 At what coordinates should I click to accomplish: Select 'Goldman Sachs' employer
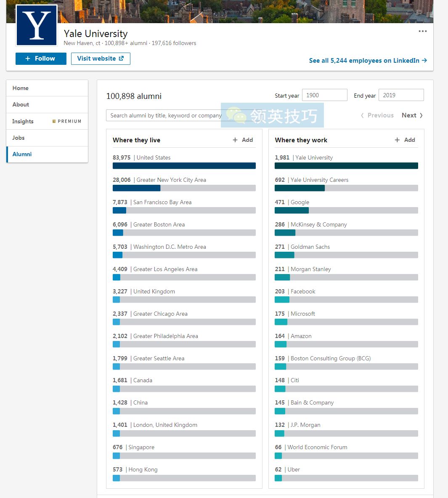point(346,251)
